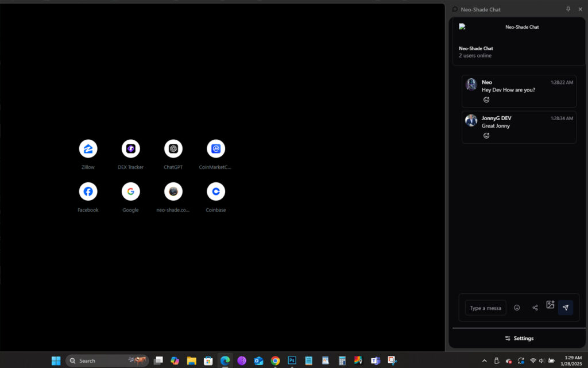Open the DEX Tracker shortcut

point(130,149)
